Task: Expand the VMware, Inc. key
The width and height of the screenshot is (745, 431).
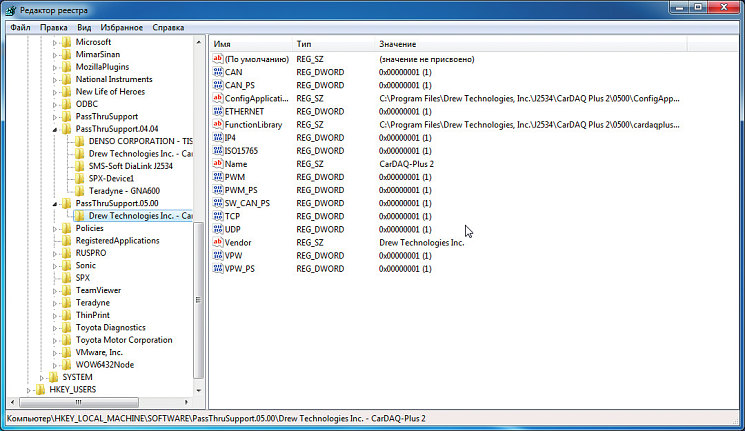Action: [55, 353]
